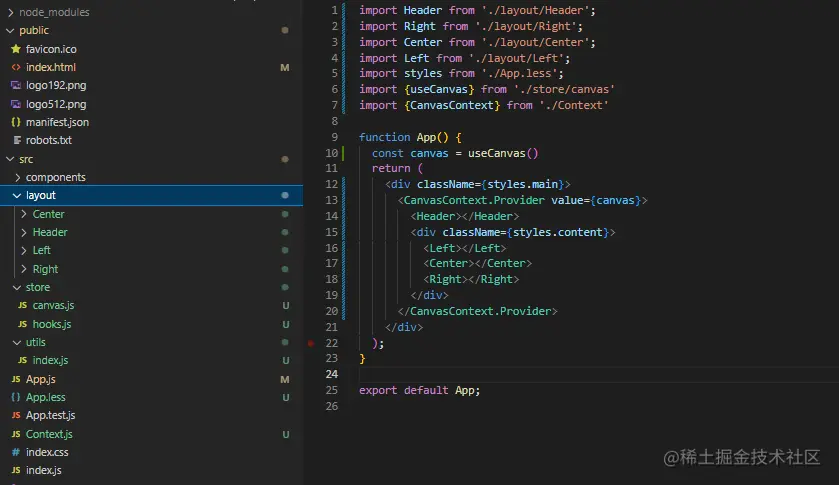This screenshot has height=485, width=839.
Task: Click 'export default App;' statement
Action: [x=420, y=390]
